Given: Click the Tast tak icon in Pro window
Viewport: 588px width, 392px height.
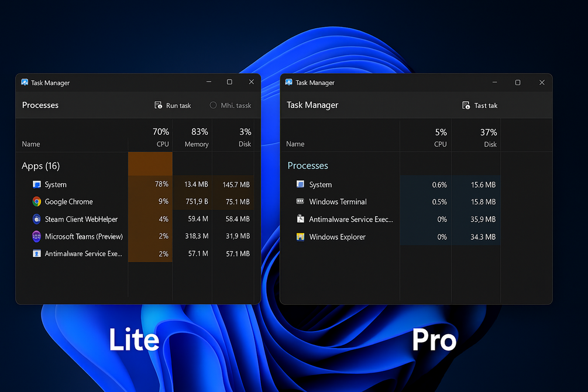Looking at the screenshot, I should [x=466, y=105].
